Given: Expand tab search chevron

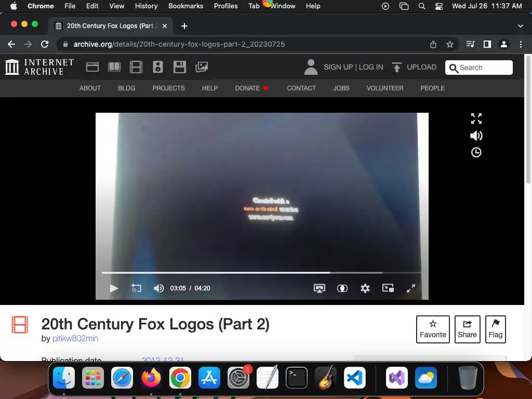Looking at the screenshot, I should (521, 26).
